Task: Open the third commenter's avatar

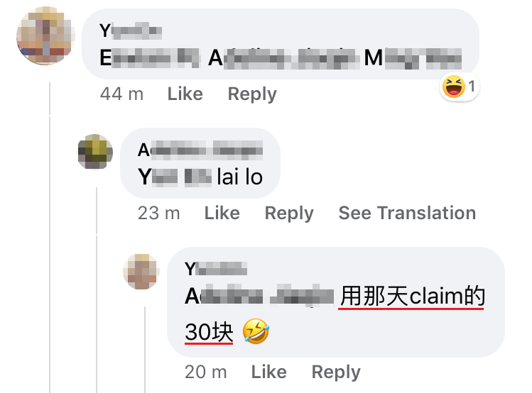Action: [141, 272]
